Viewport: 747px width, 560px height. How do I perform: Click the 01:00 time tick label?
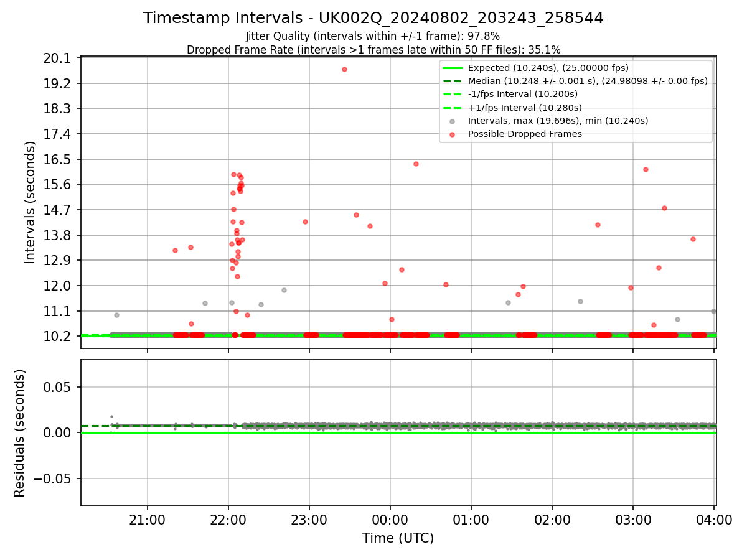click(471, 519)
